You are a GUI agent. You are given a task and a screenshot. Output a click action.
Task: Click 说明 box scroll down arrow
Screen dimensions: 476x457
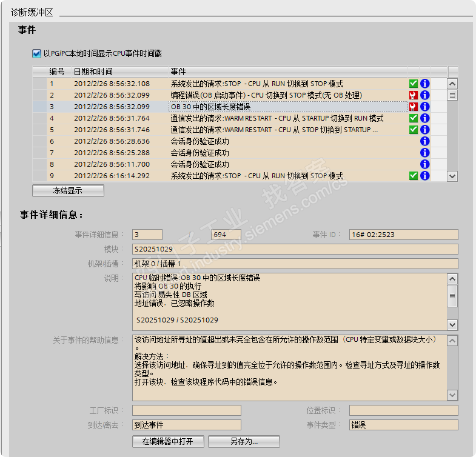[x=452, y=325]
